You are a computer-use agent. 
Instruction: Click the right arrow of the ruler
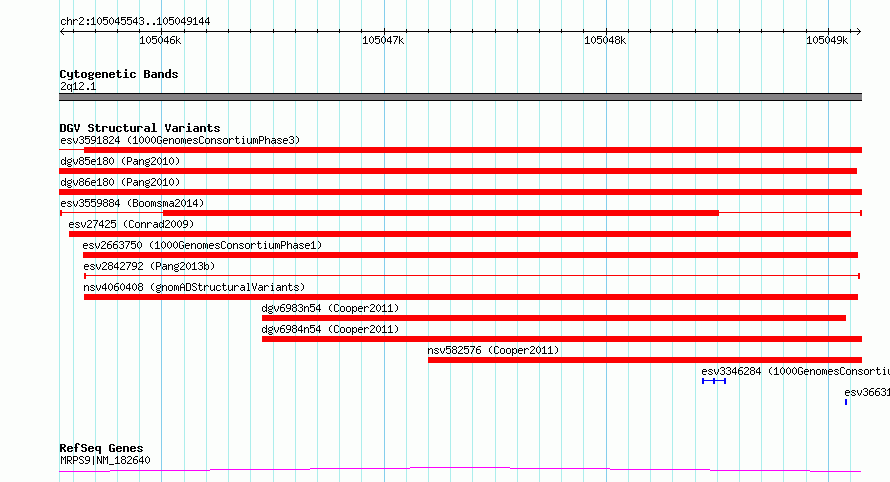pos(858,32)
